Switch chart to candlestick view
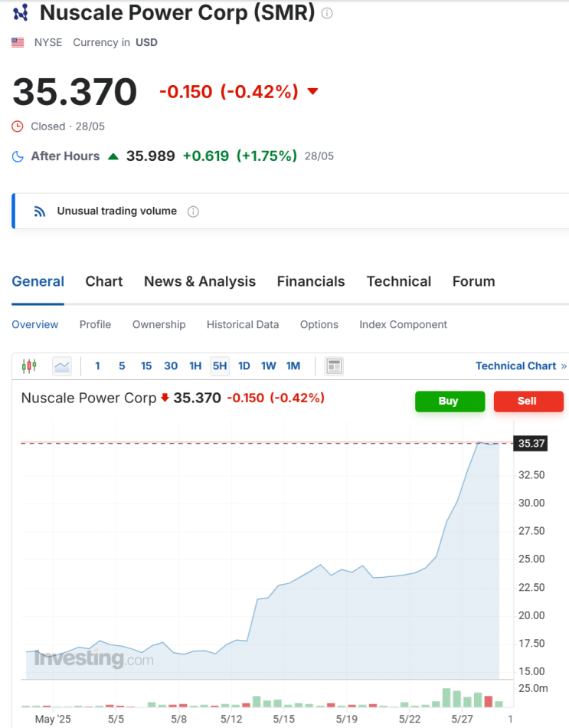The height and width of the screenshot is (728, 569). [x=29, y=366]
